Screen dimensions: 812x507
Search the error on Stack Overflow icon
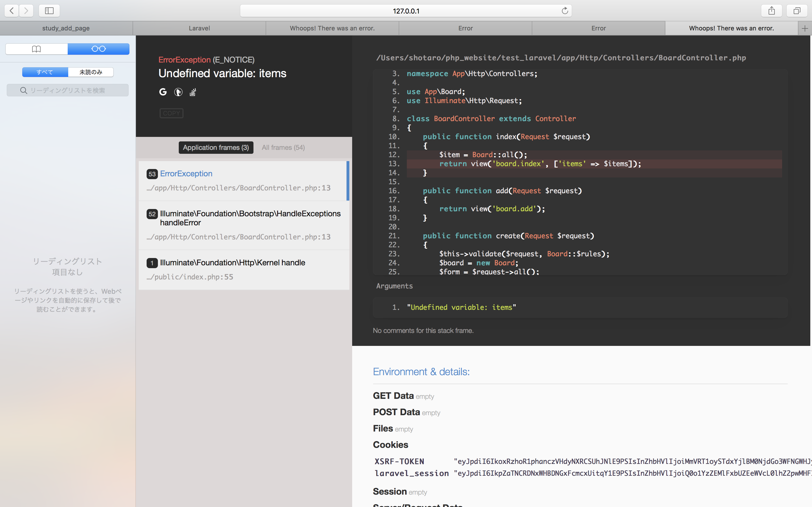point(193,92)
